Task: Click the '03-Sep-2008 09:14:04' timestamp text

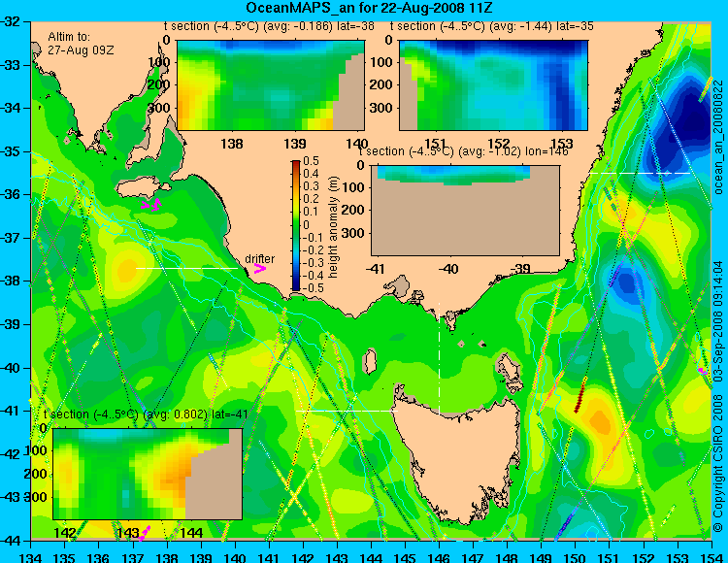Action: [717, 321]
